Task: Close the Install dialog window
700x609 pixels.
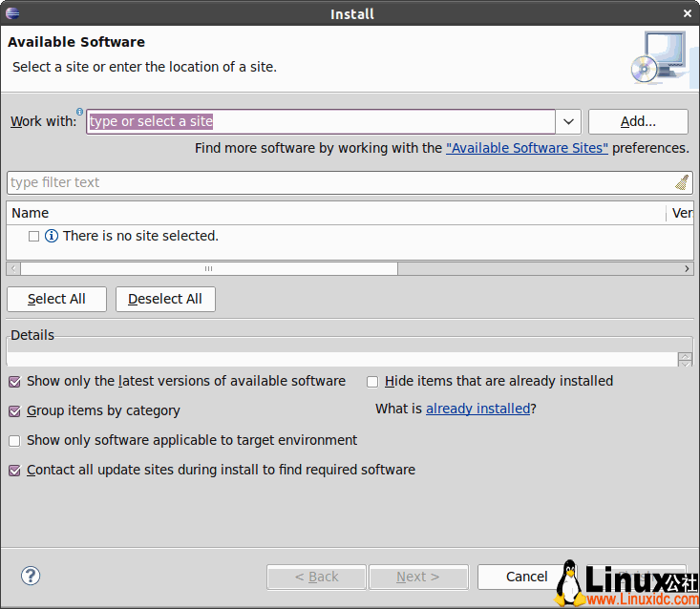Action: 688,13
